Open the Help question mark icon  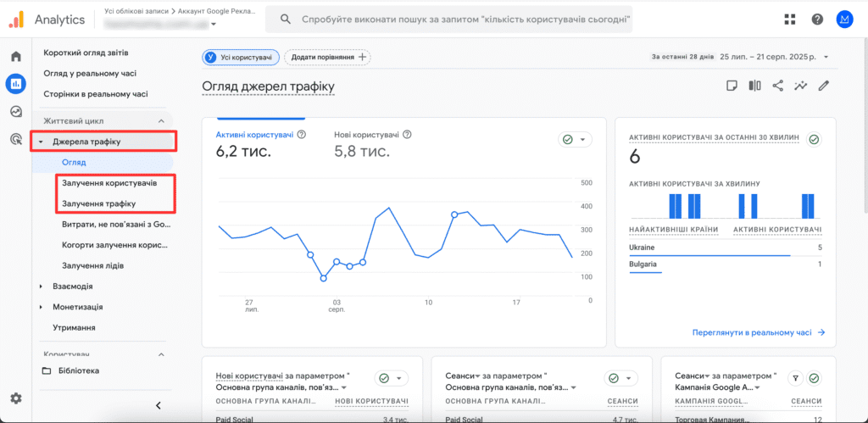(x=817, y=19)
